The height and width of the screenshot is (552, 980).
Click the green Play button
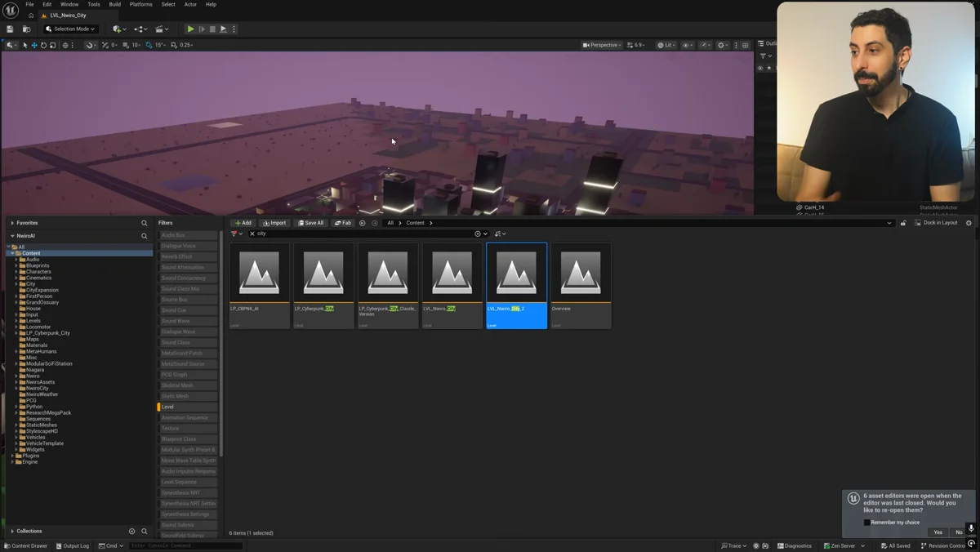click(x=191, y=29)
